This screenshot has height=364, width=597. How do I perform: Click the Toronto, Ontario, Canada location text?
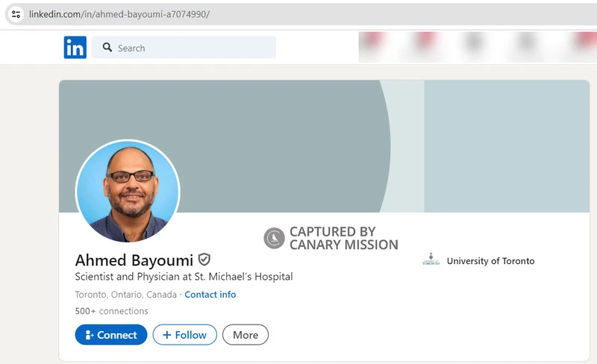(x=125, y=295)
